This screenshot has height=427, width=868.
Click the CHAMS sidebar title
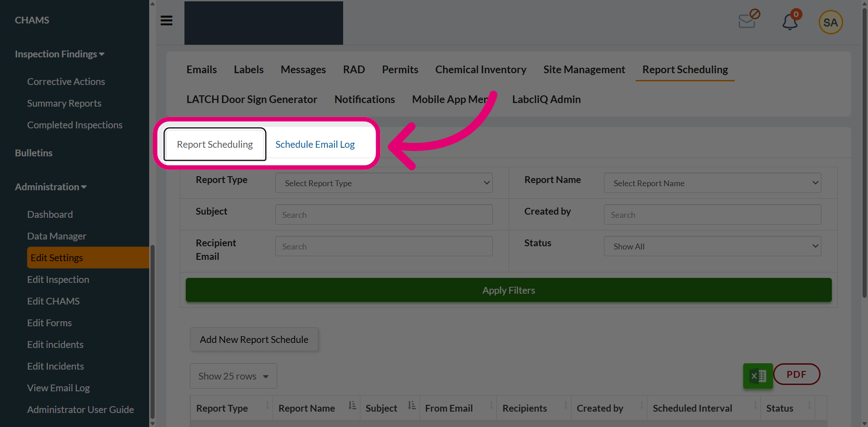point(32,20)
